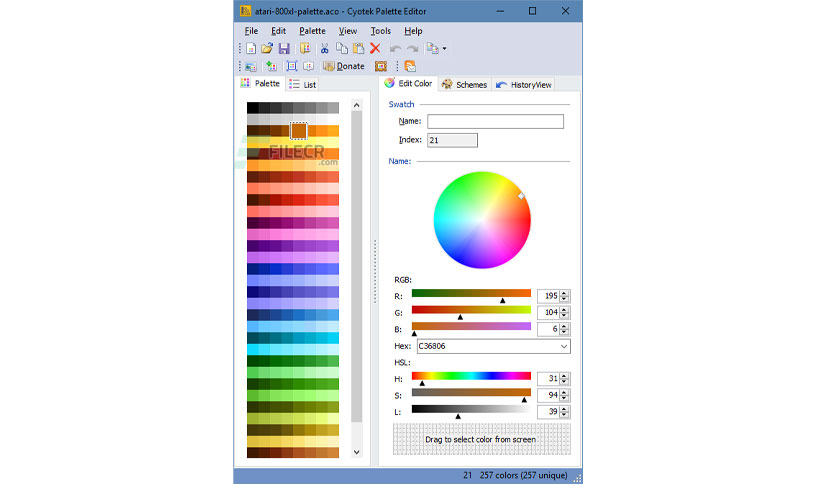Click the R red channel slider
836x484 pixels.
point(471,295)
